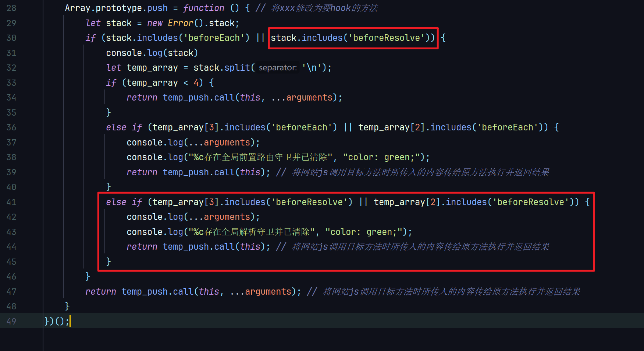Click the Chinese comment on line 28
The width and height of the screenshot is (644, 351).
pyautogui.click(x=324, y=8)
